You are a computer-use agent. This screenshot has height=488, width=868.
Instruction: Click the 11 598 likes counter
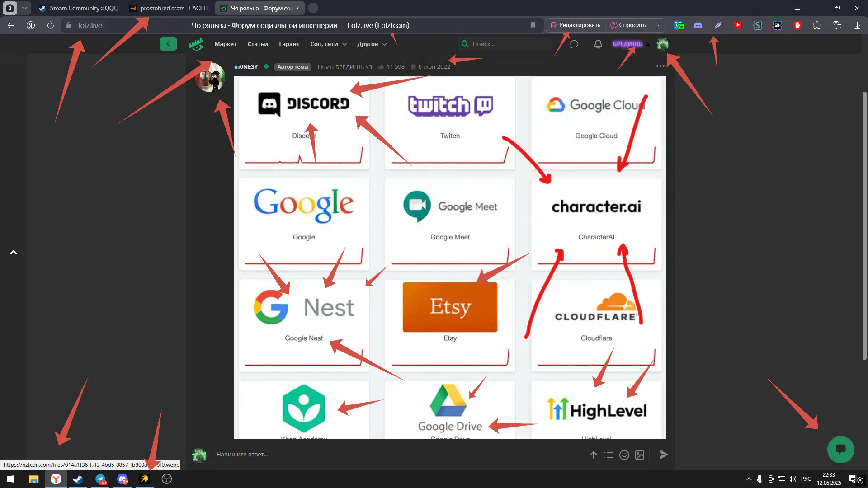tap(392, 66)
